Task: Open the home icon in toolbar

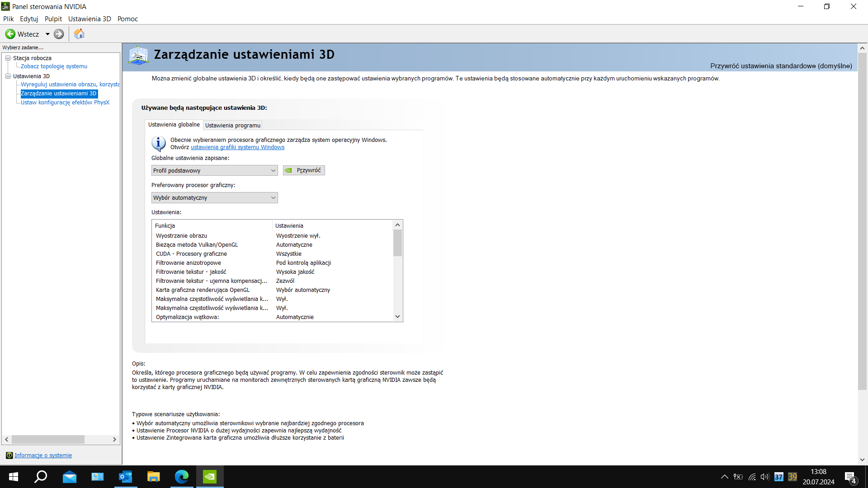Action: point(79,34)
